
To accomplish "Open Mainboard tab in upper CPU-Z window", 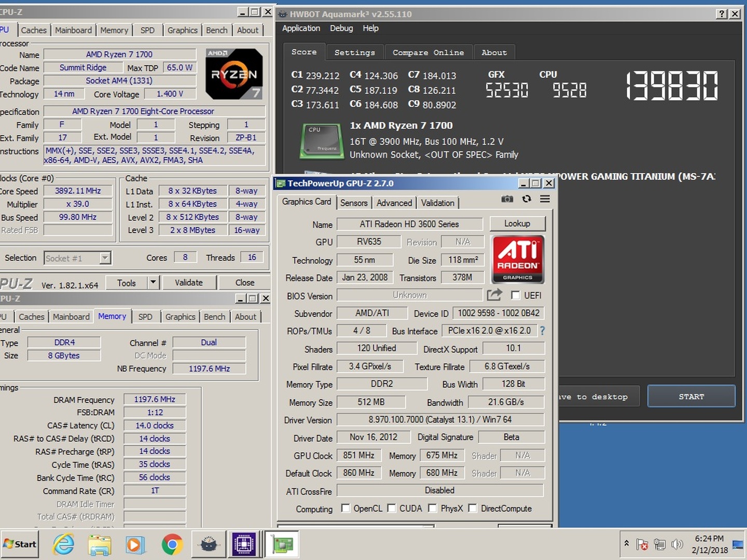I will [73, 30].
